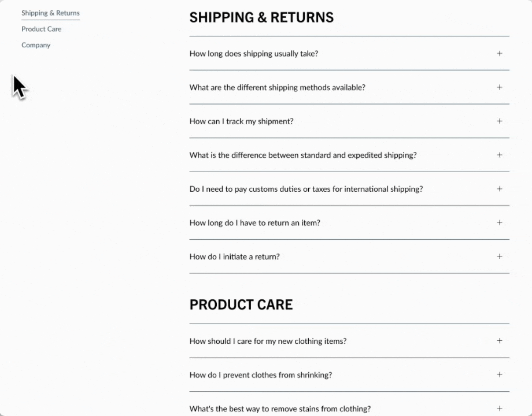Click plus icon next to shipping methods question
The width and height of the screenshot is (532, 416).
point(500,87)
